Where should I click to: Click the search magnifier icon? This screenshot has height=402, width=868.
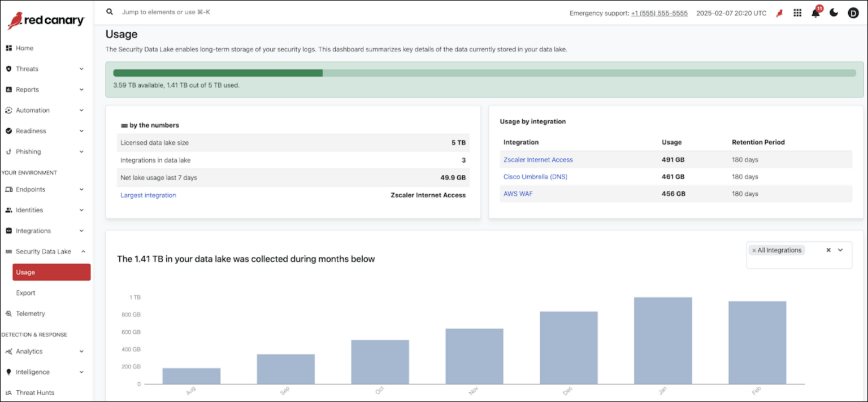click(x=110, y=12)
